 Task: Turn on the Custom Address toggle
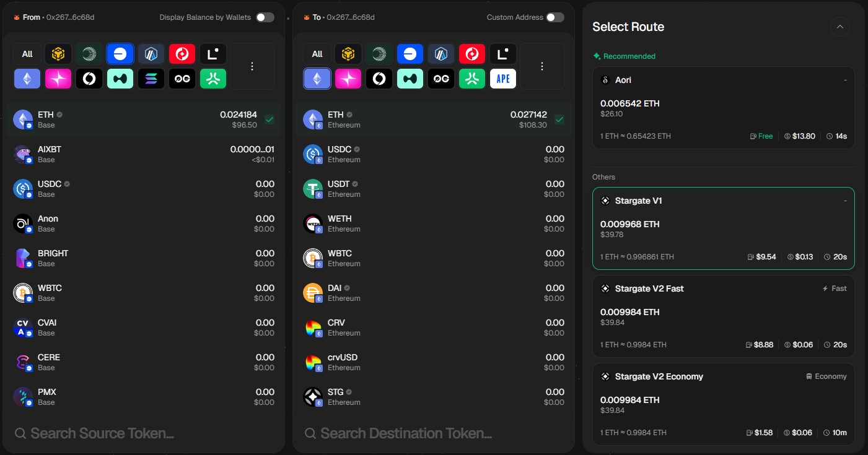click(556, 17)
